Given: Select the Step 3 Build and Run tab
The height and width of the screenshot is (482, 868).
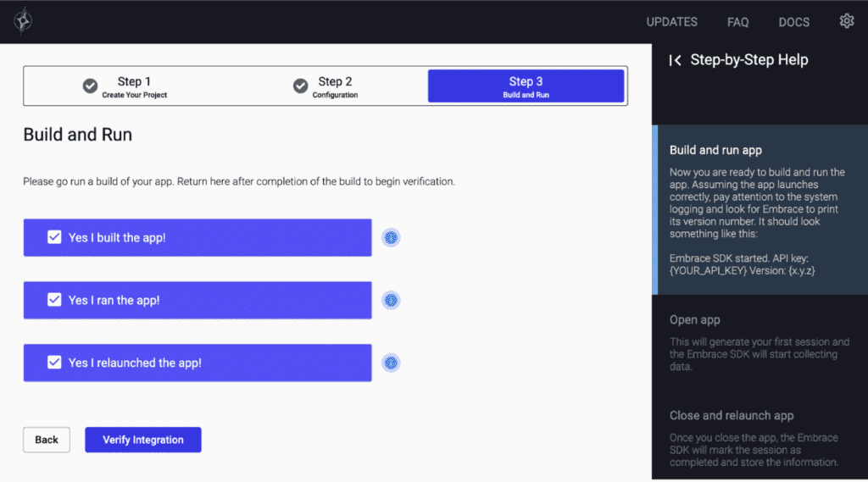Looking at the screenshot, I should (x=526, y=86).
